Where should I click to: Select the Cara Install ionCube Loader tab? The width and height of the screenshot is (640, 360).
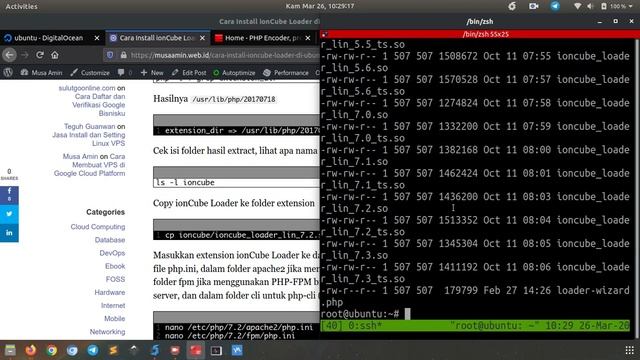click(157, 38)
